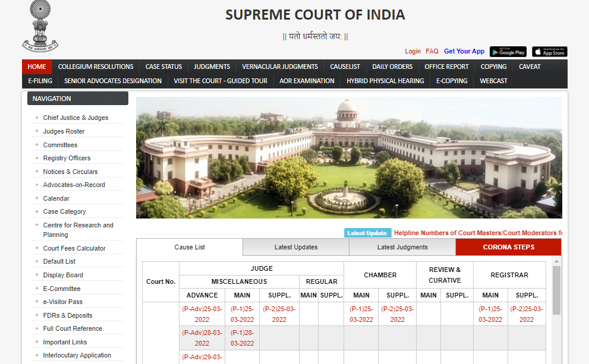Open Full Court Reference navigation link
This screenshot has width=589, height=364.
click(x=73, y=328)
